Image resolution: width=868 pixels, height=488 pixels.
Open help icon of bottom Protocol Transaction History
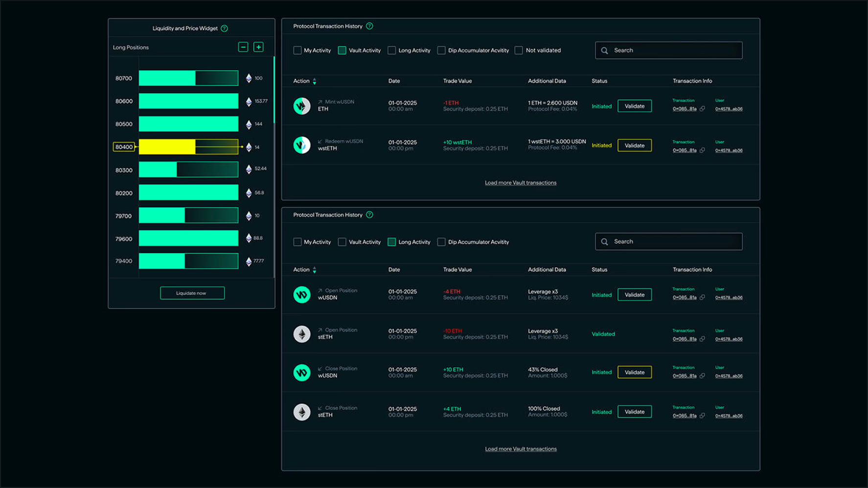point(369,215)
